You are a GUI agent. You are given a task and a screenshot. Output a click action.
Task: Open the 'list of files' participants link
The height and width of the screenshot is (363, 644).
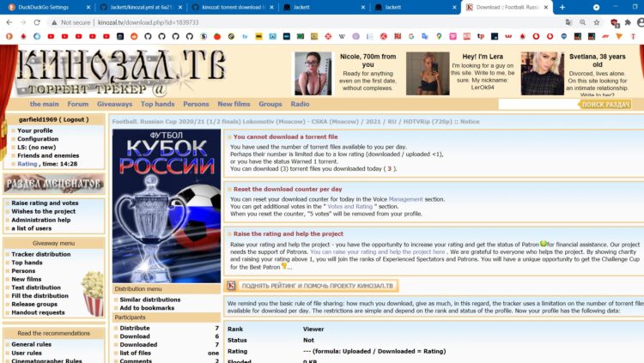135,353
